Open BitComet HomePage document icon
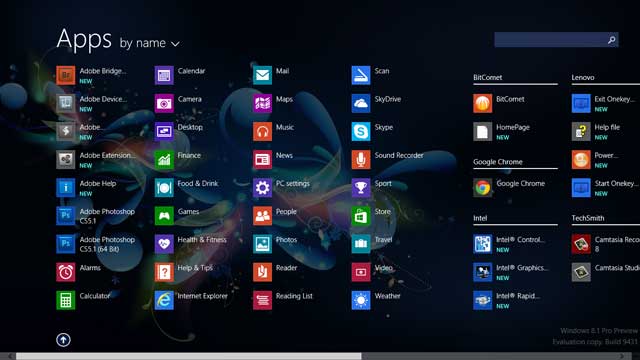The height and width of the screenshot is (360, 640). (x=482, y=131)
